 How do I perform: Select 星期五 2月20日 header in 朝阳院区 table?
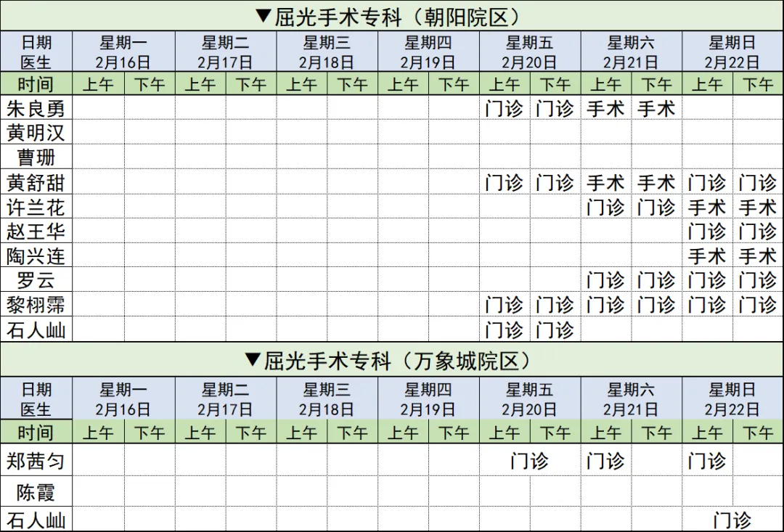point(529,52)
